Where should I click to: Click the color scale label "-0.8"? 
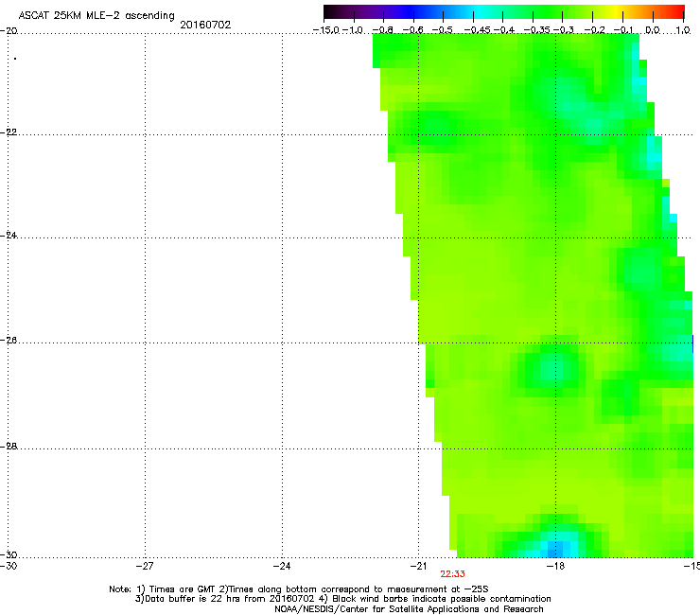point(382,30)
